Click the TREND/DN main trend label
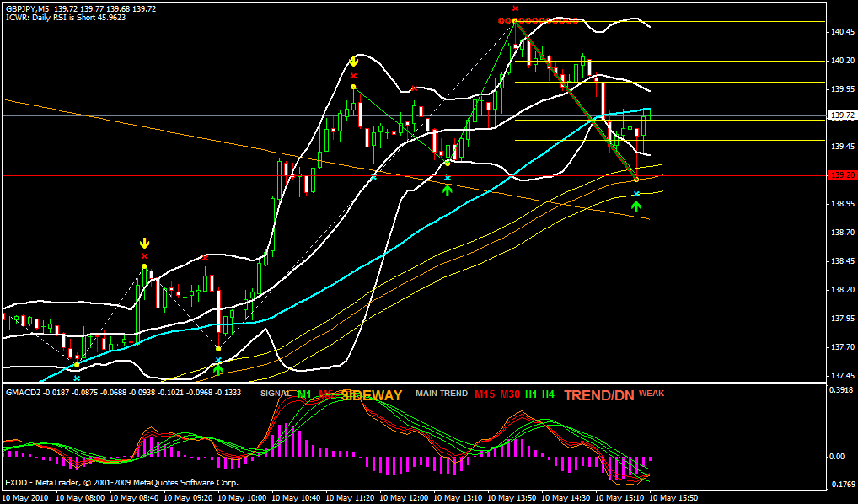The width and height of the screenshot is (858, 504). [598, 394]
